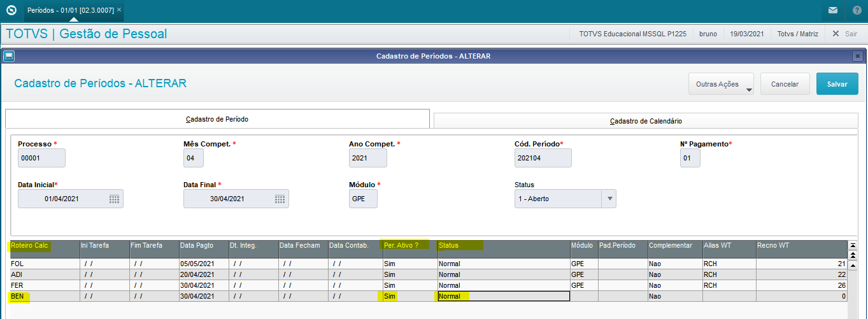Open the mail envelope icon
868x319 pixels.
pos(833,10)
